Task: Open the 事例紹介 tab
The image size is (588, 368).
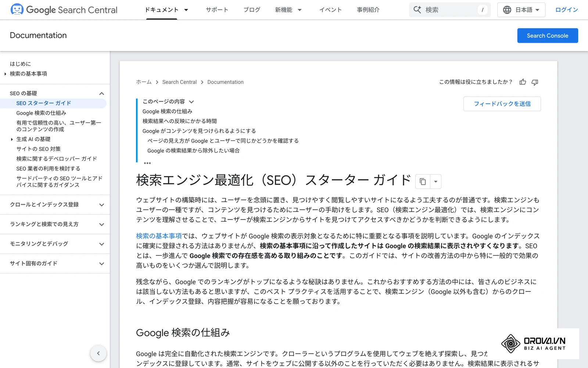Action: tap(368, 10)
